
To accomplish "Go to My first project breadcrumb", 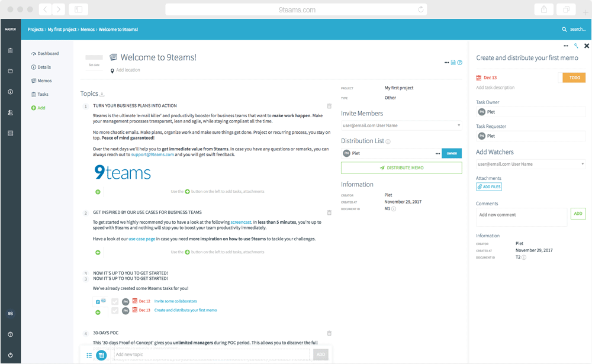I will [x=62, y=30].
